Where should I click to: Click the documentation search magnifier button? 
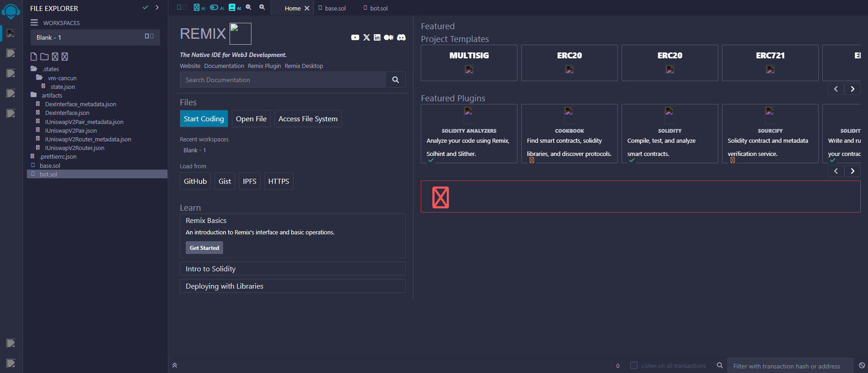point(396,80)
